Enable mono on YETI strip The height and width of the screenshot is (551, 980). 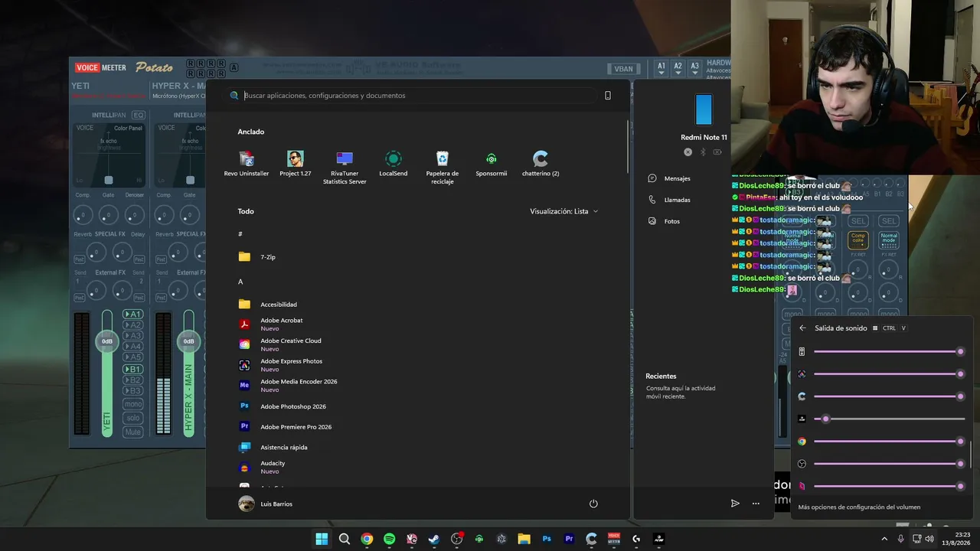click(x=133, y=404)
